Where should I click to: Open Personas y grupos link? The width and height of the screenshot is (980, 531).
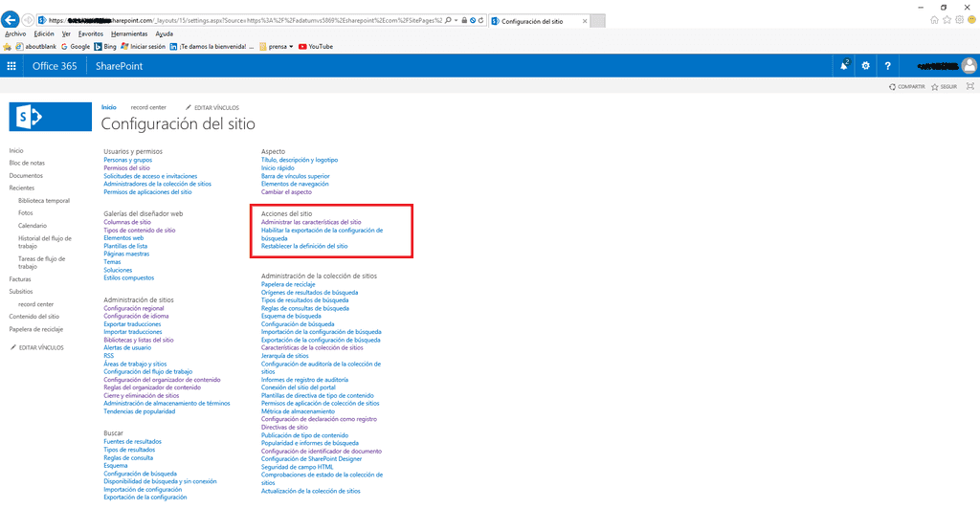[x=127, y=160]
